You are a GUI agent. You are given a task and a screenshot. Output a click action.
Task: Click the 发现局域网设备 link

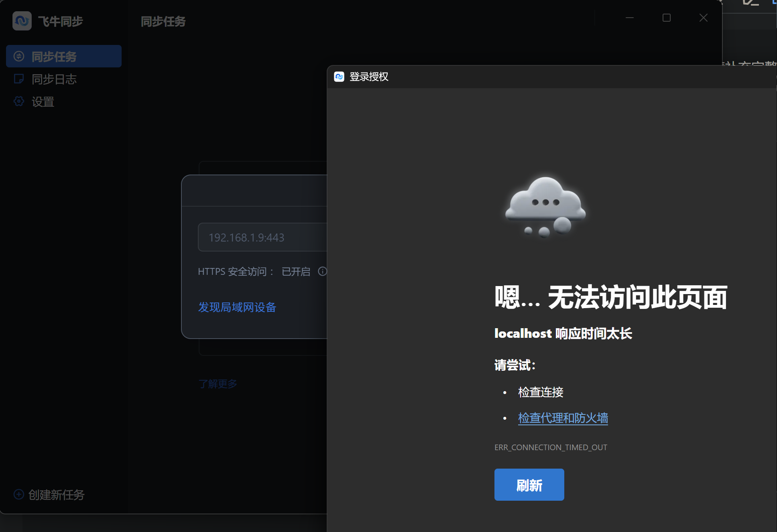click(237, 307)
